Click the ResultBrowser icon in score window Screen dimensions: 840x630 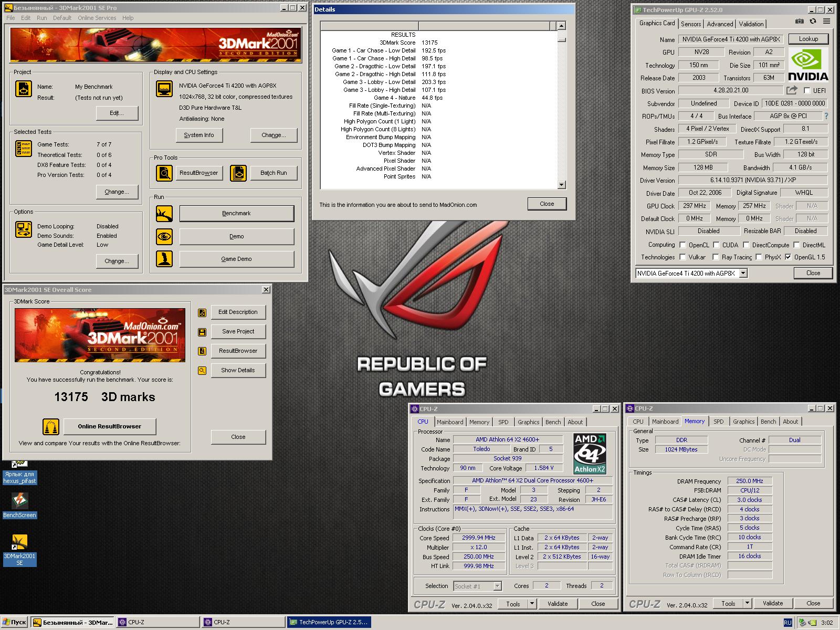[202, 351]
